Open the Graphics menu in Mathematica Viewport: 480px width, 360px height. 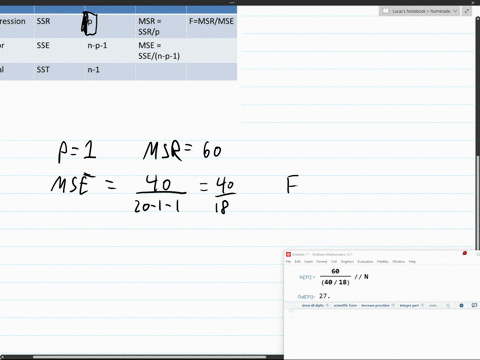(x=347, y=262)
